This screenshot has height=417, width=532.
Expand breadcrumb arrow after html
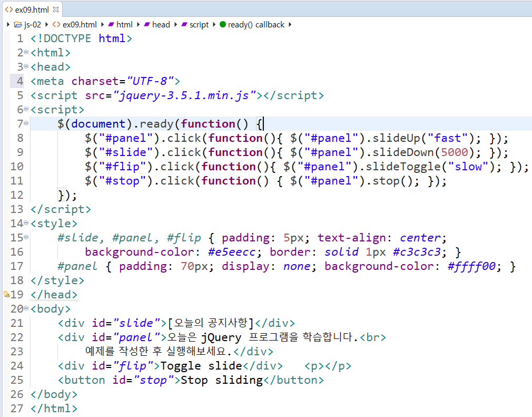(x=138, y=24)
